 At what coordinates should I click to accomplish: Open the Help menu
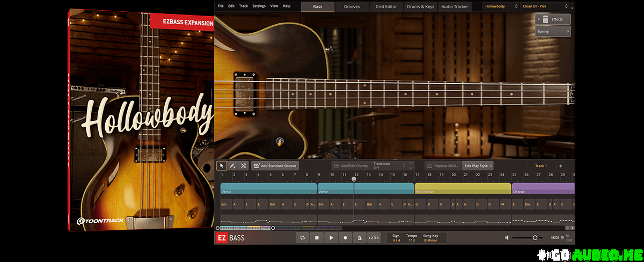[x=287, y=6]
